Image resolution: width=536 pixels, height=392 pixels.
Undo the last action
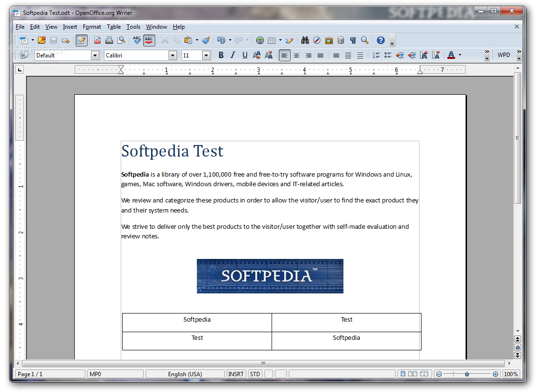[x=221, y=40]
